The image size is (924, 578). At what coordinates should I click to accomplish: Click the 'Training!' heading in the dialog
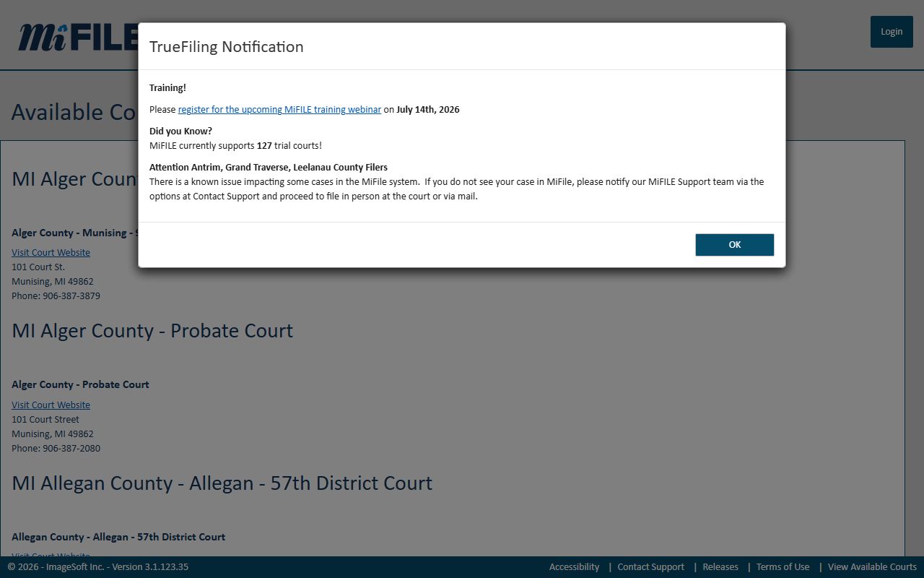coord(167,88)
